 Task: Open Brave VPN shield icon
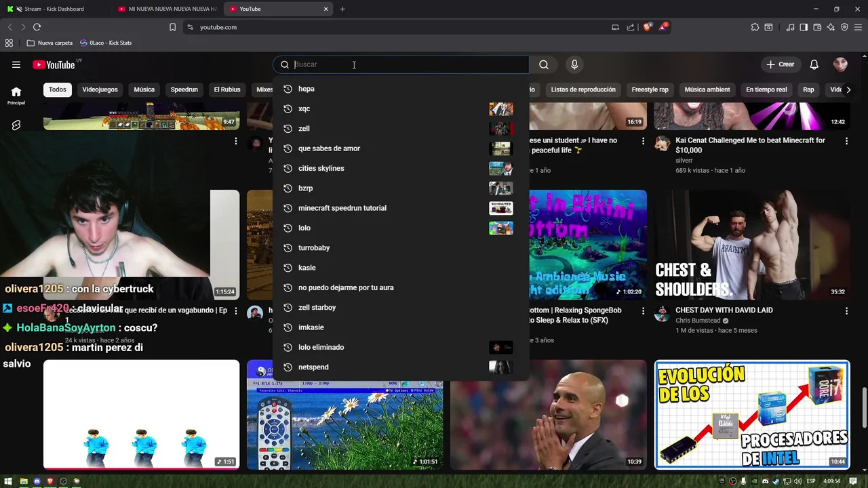coord(844,27)
